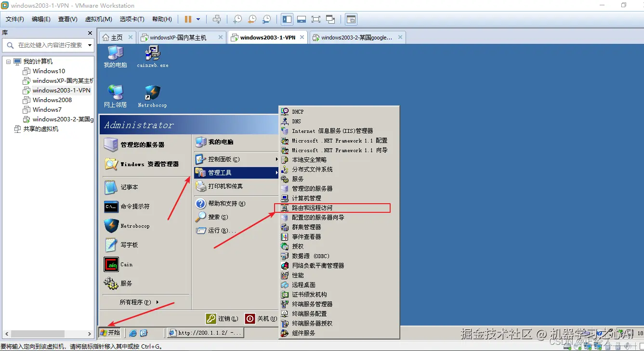Launch Cain from Start menu
Image resolution: width=644 pixels, height=351 pixels.
click(145, 264)
